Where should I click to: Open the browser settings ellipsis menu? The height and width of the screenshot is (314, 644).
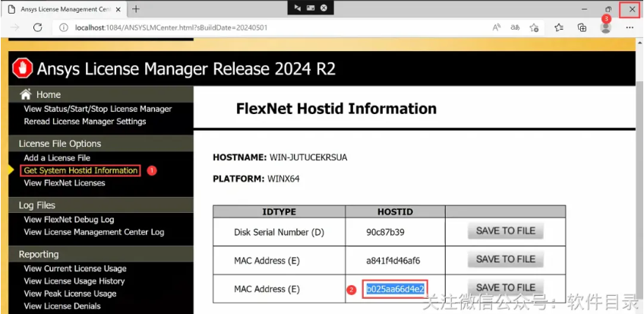[630, 27]
